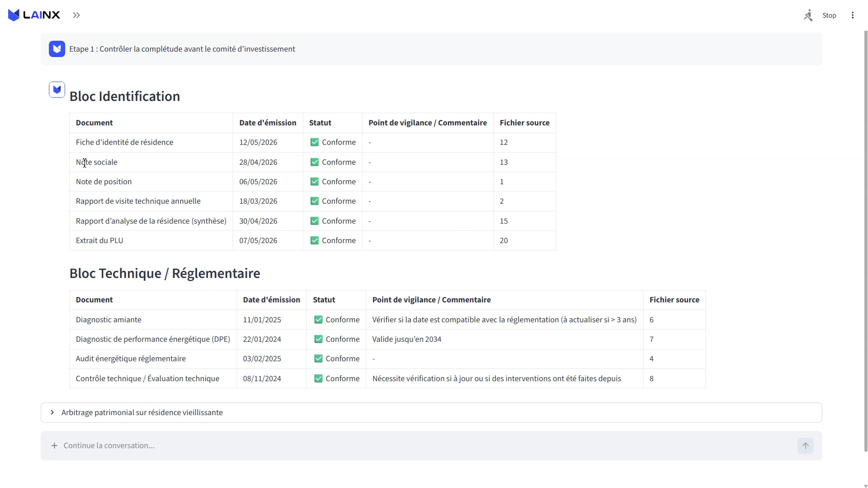Click Rapport d'analyse de la résidence (synthèse)

click(151, 221)
